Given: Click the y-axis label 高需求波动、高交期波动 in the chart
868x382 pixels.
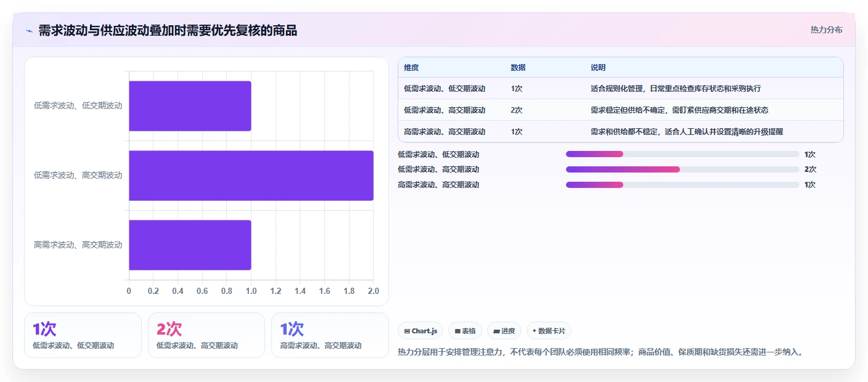Looking at the screenshot, I should click(x=78, y=245).
